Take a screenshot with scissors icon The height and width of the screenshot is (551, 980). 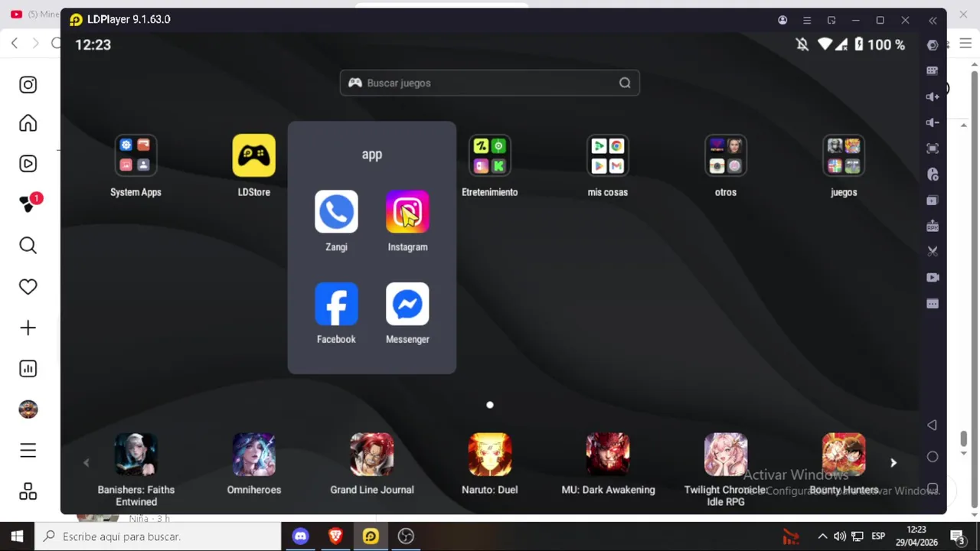933,251
